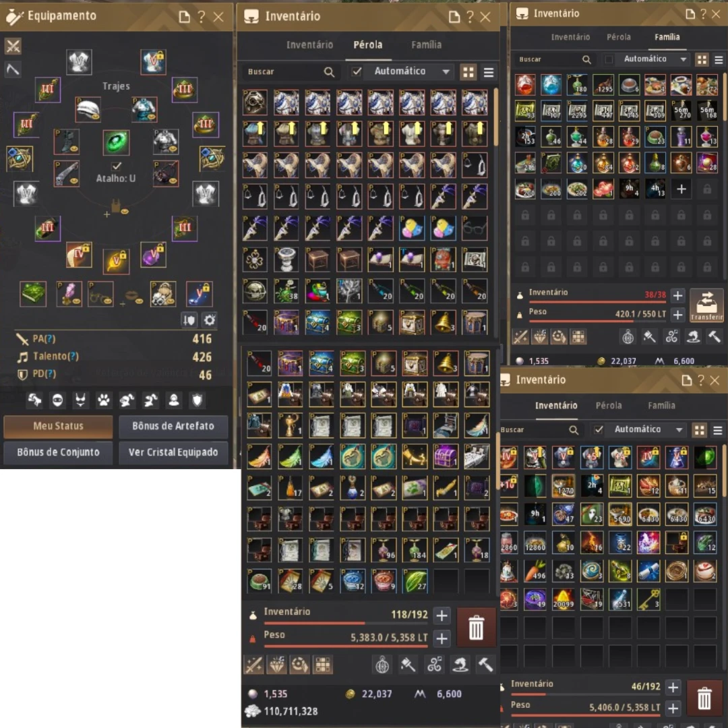Click the trash can icon in Pérola inventory
The image size is (728, 728).
476,628
